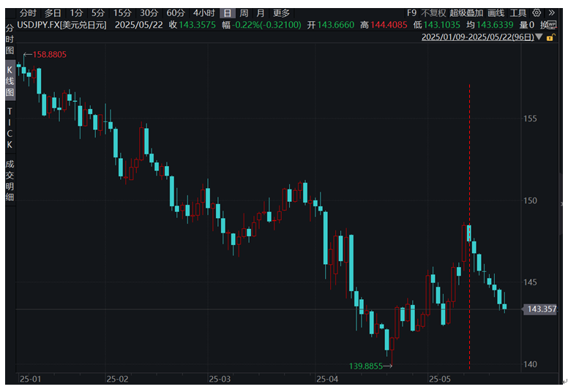Click low price 143.1035
This screenshot has height=392, width=568.
pyautogui.click(x=441, y=25)
